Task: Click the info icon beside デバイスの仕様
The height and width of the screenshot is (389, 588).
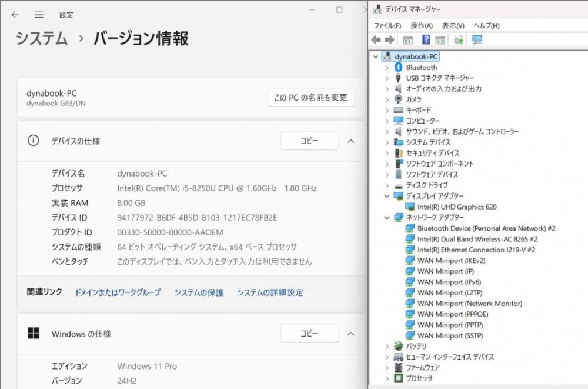Action: [34, 141]
